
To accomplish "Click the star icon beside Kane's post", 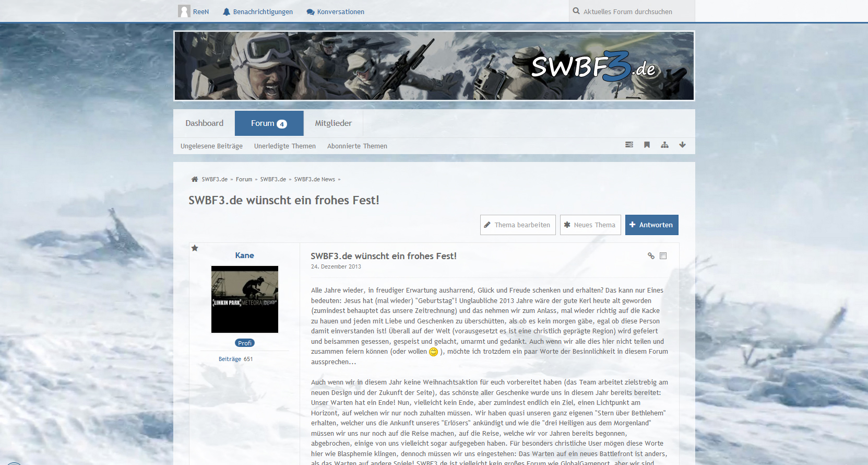I will [195, 248].
